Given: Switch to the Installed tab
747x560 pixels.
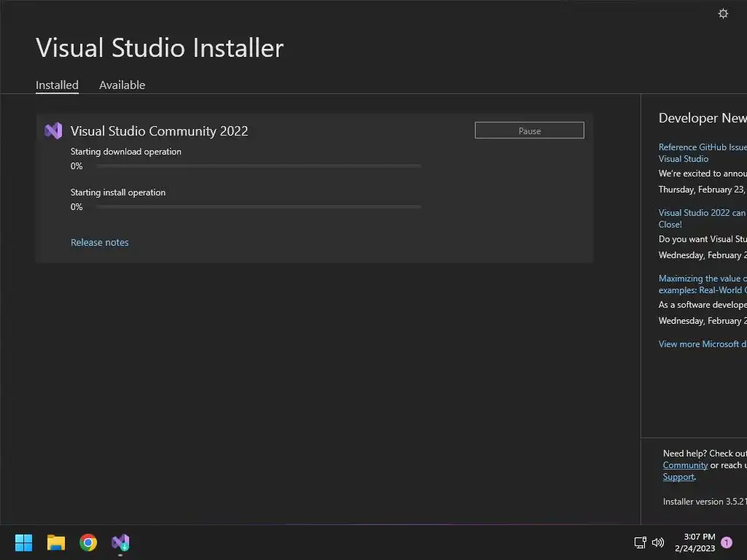Looking at the screenshot, I should coord(57,85).
